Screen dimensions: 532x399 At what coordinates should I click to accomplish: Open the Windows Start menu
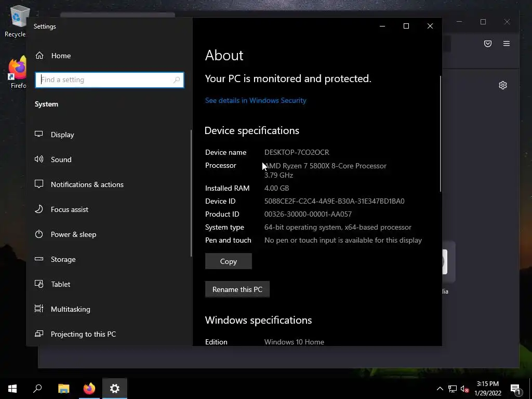click(x=12, y=389)
